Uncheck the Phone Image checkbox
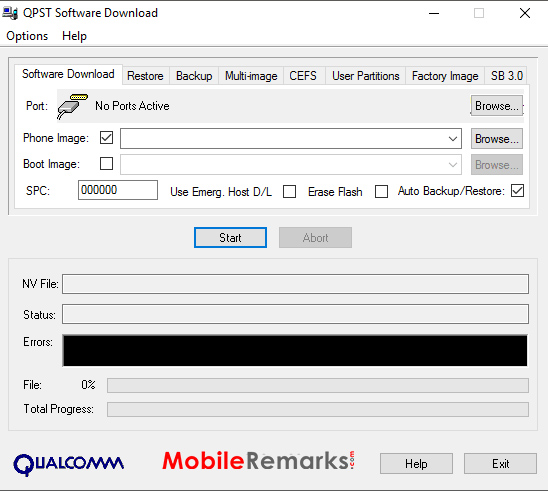The height and width of the screenshot is (491, 548). tap(107, 138)
